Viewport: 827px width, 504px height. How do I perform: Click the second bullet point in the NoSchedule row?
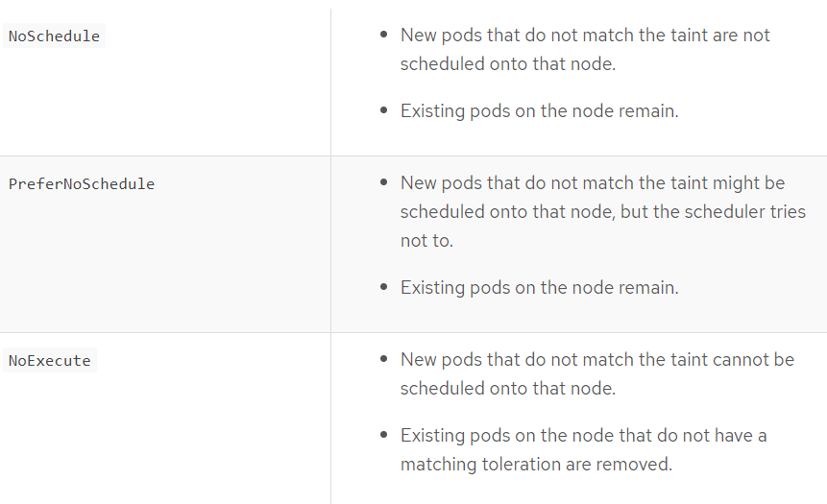[384, 110]
